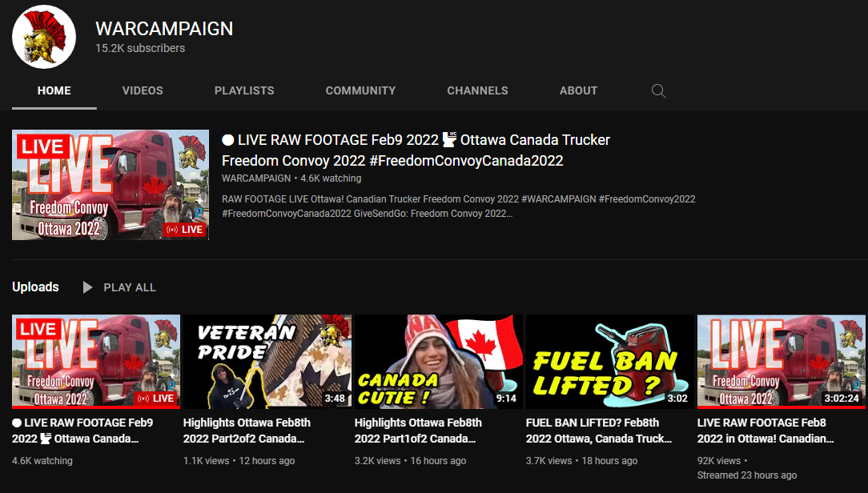
Task: Open the 3:02:24 Feb8 stream thumbnail
Action: pyautogui.click(x=781, y=361)
